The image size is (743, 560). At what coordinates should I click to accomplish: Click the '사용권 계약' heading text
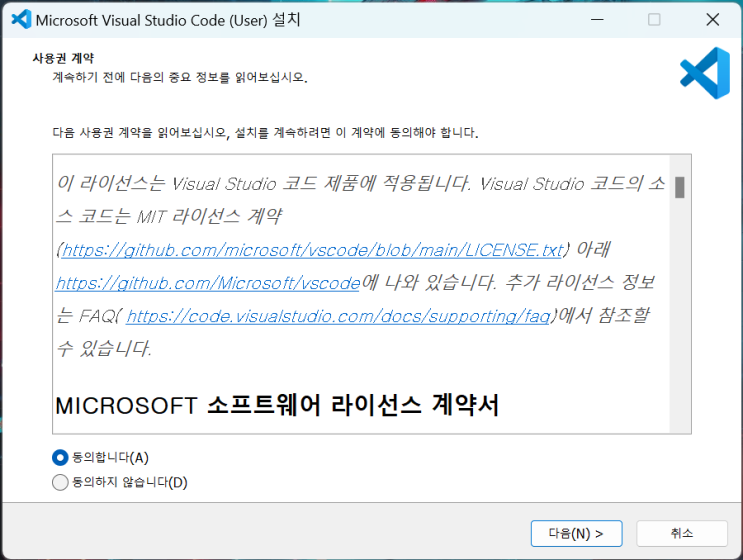point(63,58)
